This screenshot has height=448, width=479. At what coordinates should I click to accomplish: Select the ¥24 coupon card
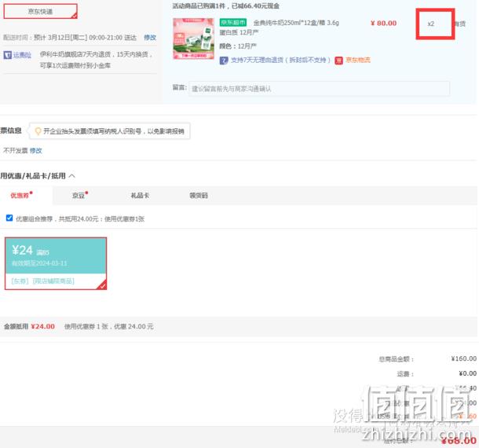click(x=56, y=263)
